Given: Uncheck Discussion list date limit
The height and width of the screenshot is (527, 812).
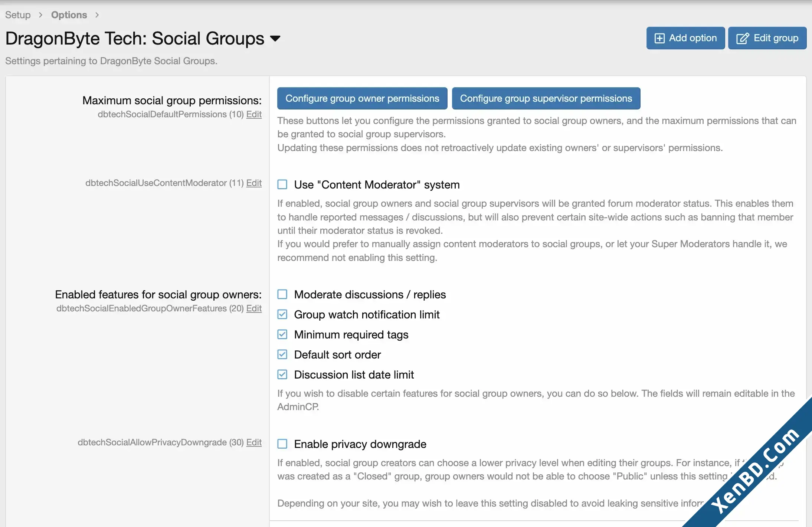Looking at the screenshot, I should [x=282, y=374].
